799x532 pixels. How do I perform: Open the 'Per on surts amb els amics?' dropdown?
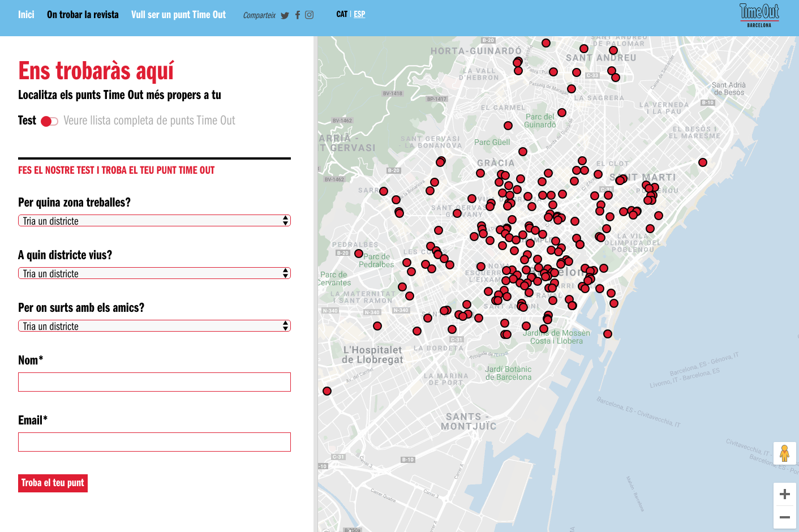pyautogui.click(x=154, y=326)
